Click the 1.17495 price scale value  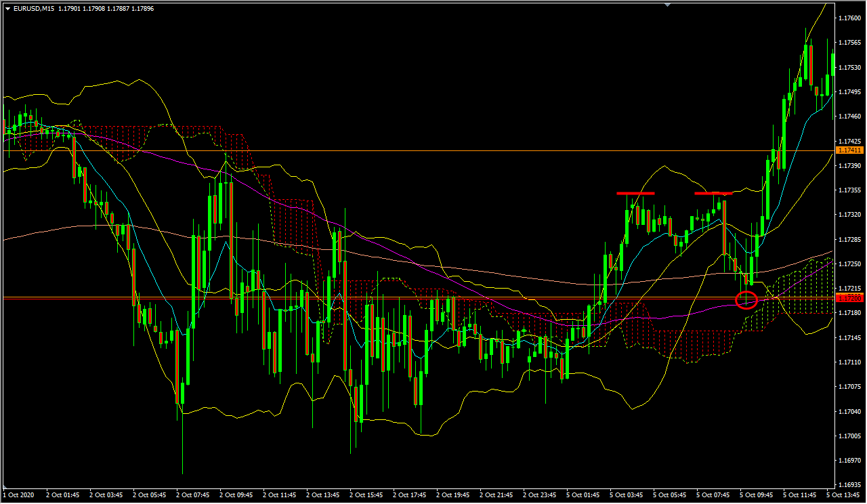click(x=849, y=91)
